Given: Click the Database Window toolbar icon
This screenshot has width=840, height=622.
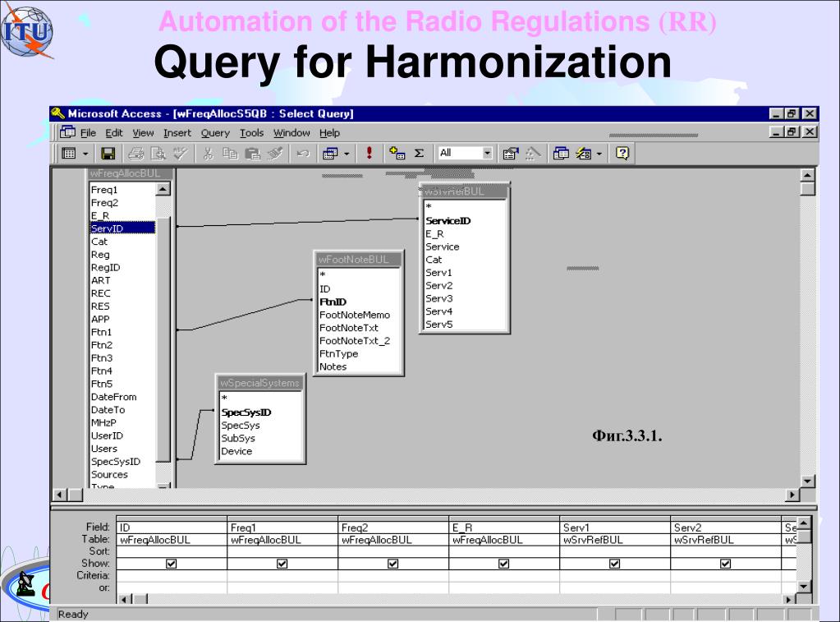Looking at the screenshot, I should click(x=561, y=154).
